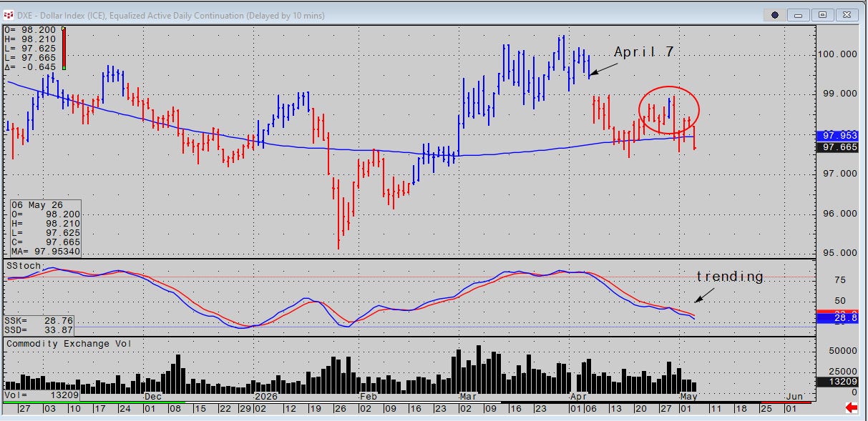Click the yellow marker atop the vertical bar
Viewport: 868px width, 421px height.
point(64,29)
